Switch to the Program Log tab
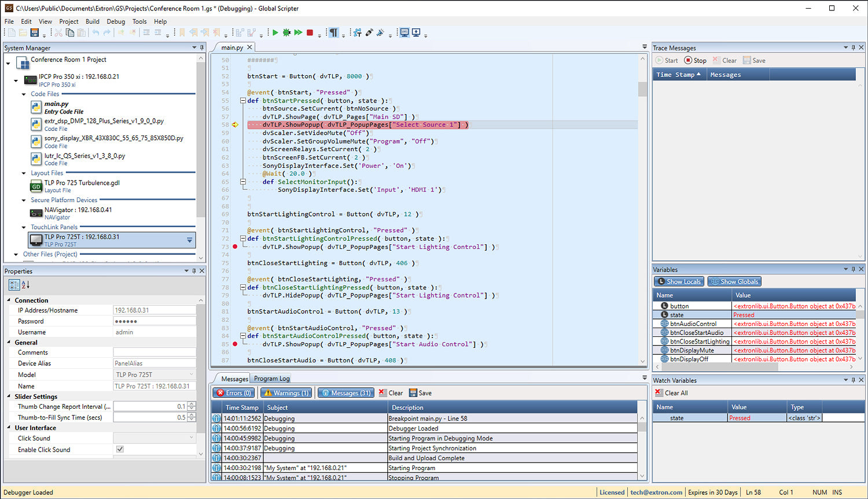Screen dimensions: 868x499 point(272,379)
